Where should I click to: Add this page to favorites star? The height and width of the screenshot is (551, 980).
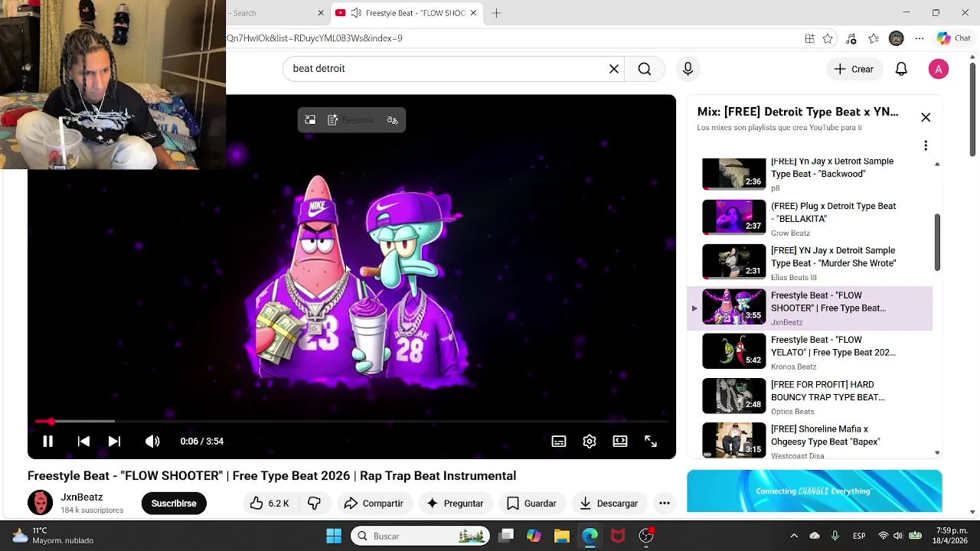point(828,39)
